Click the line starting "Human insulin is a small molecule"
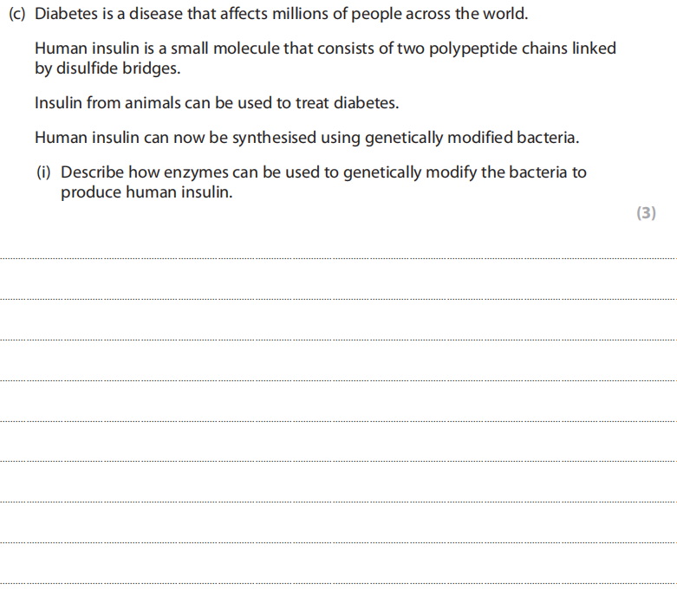This screenshot has width=677, height=616. [x=325, y=49]
